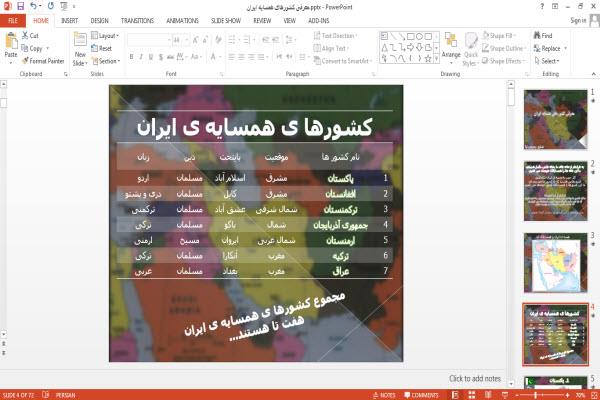Click zoom out minus button
The height and width of the screenshot is (400, 600).
517,395
